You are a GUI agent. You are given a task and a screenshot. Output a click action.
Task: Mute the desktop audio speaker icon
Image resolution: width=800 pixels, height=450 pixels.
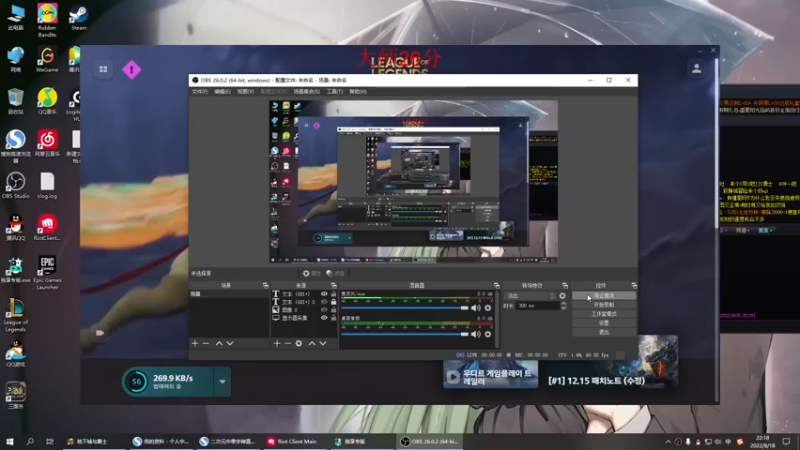click(476, 334)
